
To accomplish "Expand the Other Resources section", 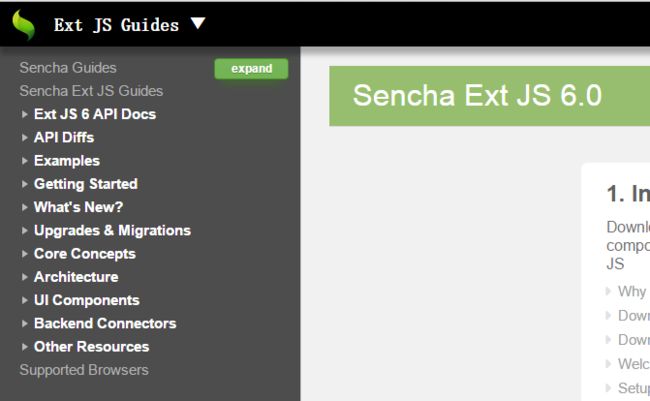I will tap(24, 347).
